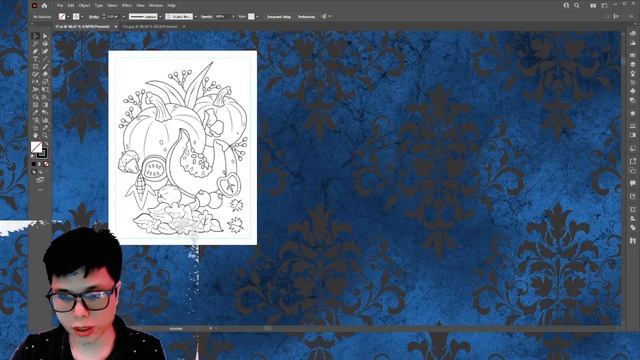Image resolution: width=640 pixels, height=360 pixels.
Task: Select the Shape Builder tool
Action: [36, 97]
